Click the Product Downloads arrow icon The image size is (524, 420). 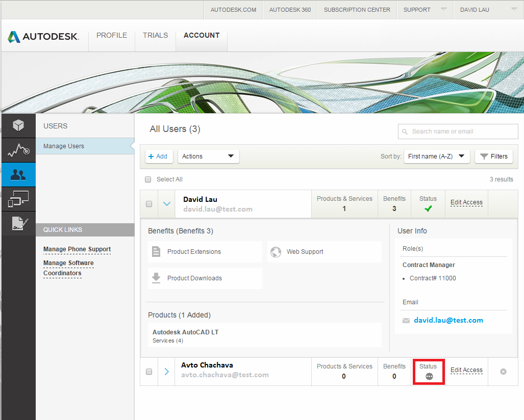coord(156,278)
